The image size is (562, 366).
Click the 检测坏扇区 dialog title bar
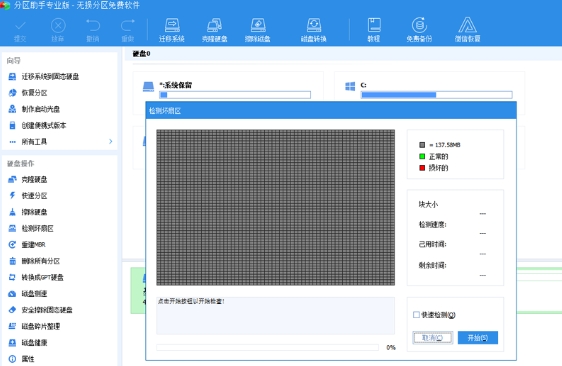[x=331, y=111]
